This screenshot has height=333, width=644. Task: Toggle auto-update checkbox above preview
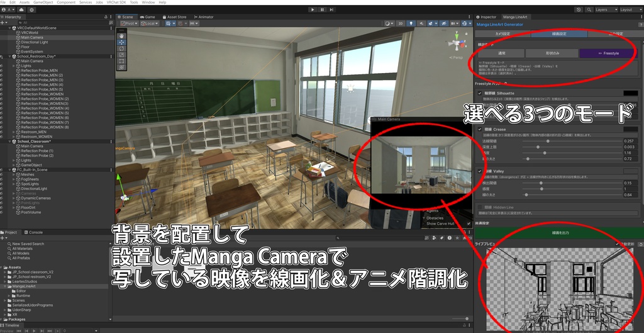pos(618,244)
